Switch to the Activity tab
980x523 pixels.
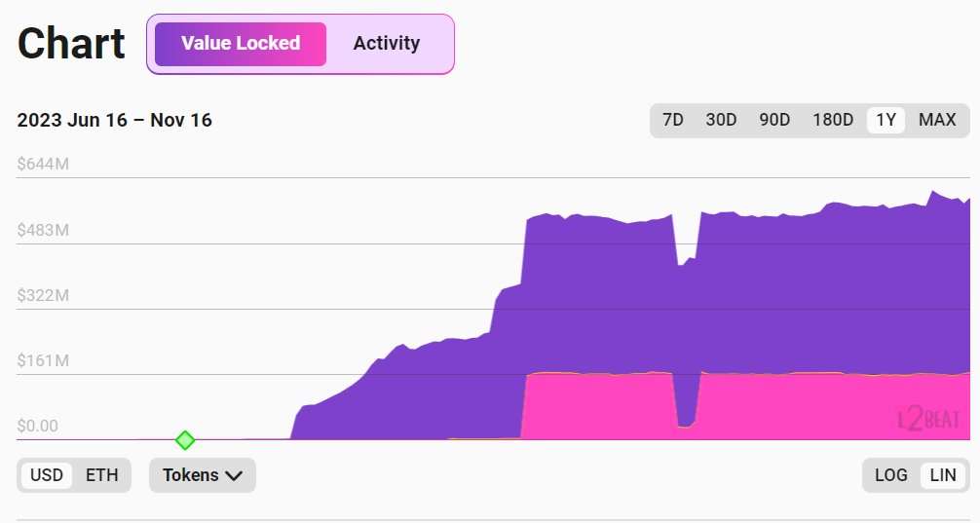(x=387, y=44)
